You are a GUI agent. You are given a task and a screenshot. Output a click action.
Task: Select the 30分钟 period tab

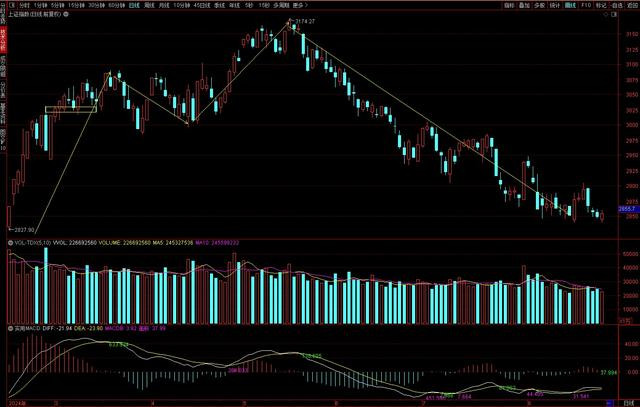pyautogui.click(x=97, y=5)
